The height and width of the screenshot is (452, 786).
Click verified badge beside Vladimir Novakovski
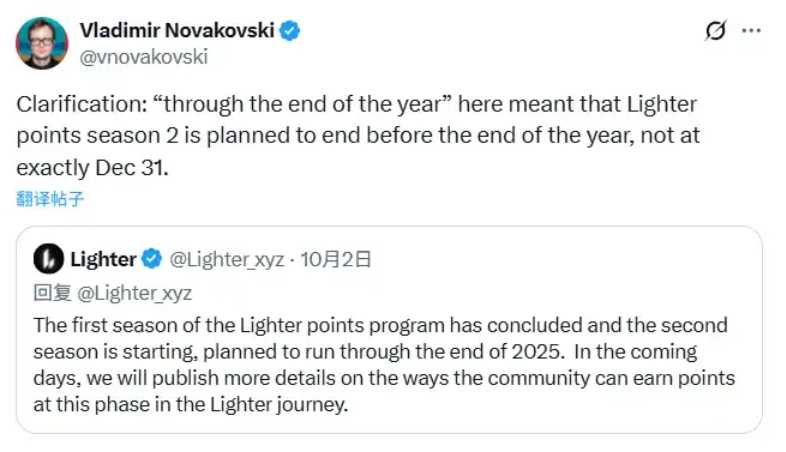pos(290,31)
